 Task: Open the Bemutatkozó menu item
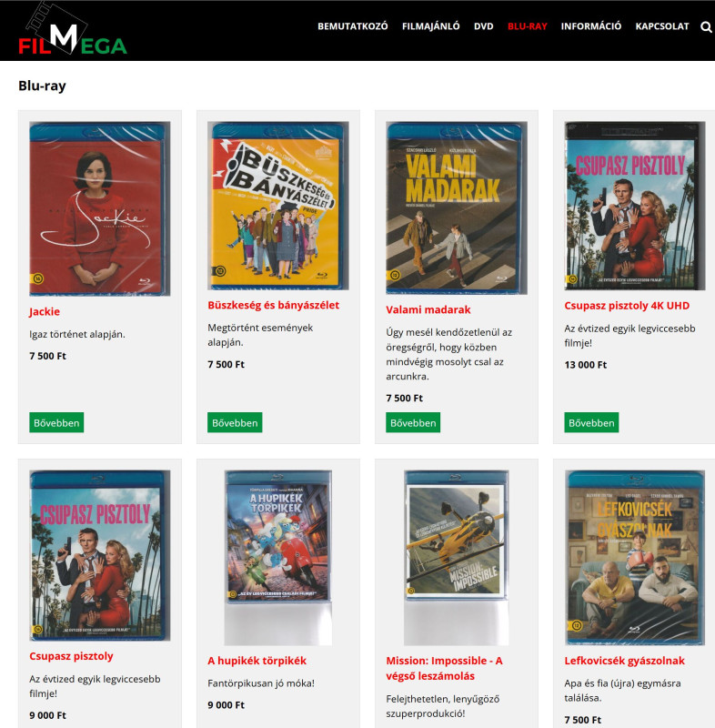tap(353, 26)
